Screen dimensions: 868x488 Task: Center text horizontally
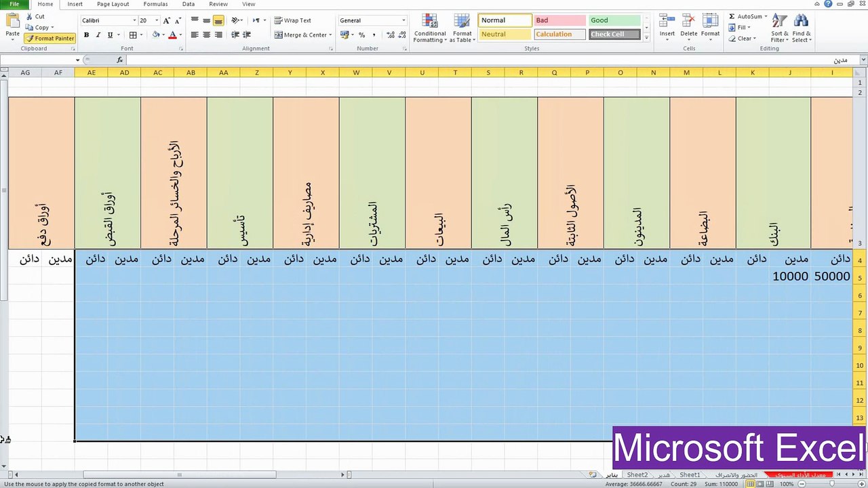206,35
